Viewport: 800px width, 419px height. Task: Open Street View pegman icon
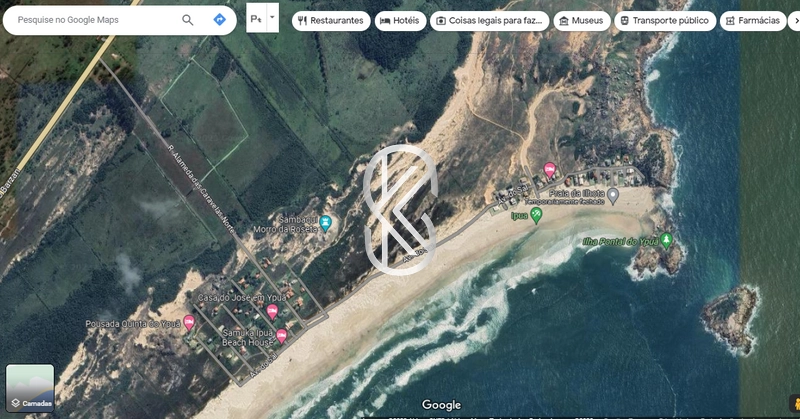pyautogui.click(x=795, y=403)
